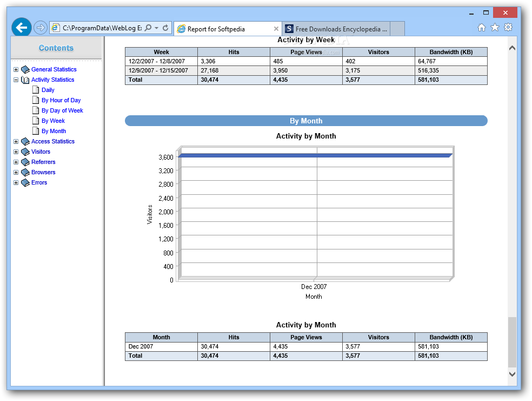
Task: Refresh the page with the reload icon
Action: [165, 28]
